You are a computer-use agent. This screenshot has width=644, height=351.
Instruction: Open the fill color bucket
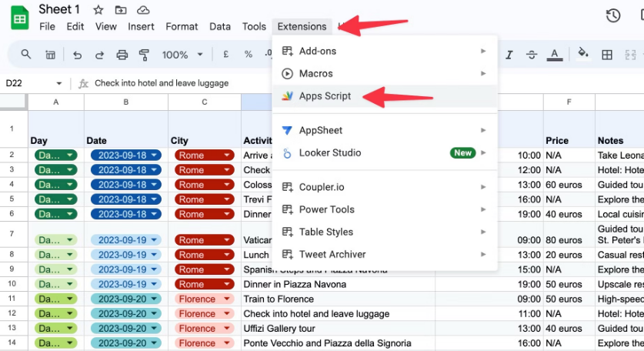click(x=582, y=53)
